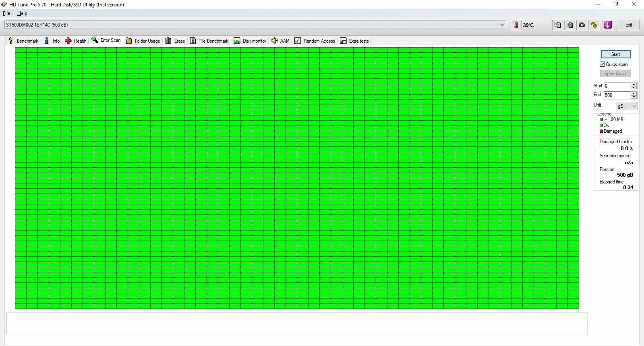644x346 pixels.
Task: Click the red cross icon beside Health
Action: (x=68, y=41)
